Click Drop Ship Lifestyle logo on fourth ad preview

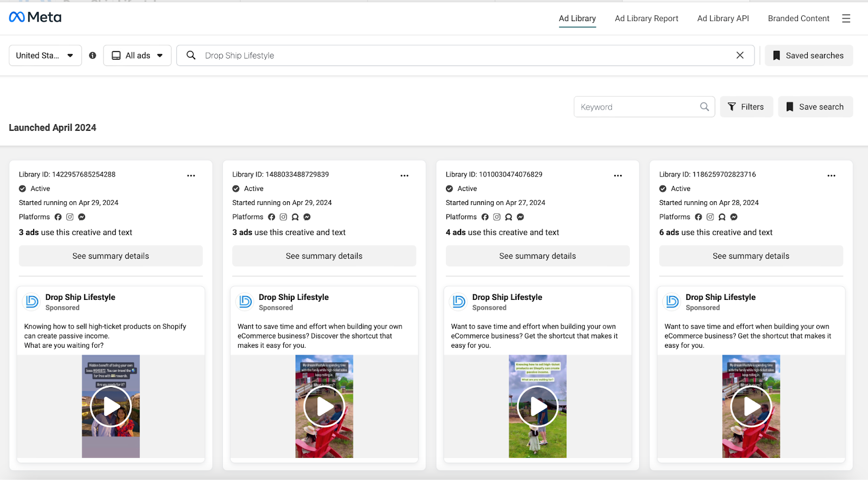(x=673, y=302)
